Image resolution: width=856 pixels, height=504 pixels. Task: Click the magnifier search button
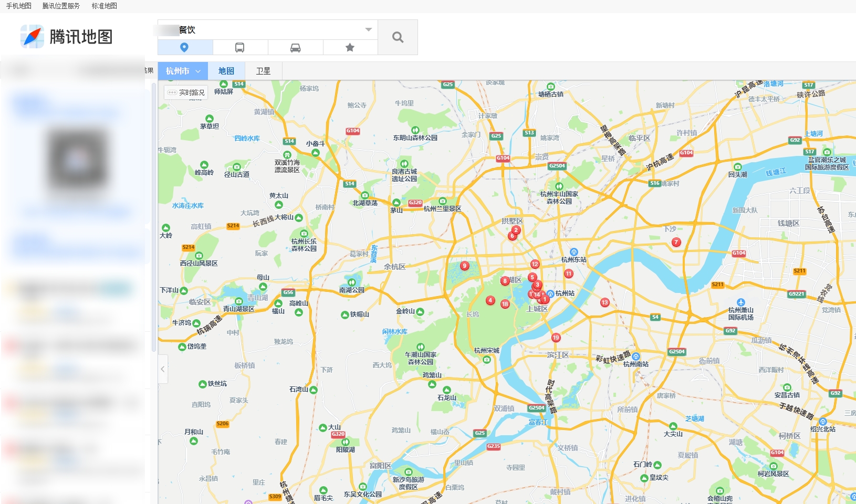[398, 37]
